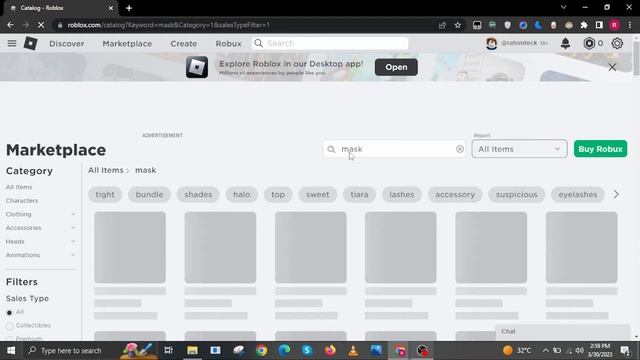This screenshot has height=360, width=640.
Task: Select All Items in category sidebar
Action: point(19,187)
